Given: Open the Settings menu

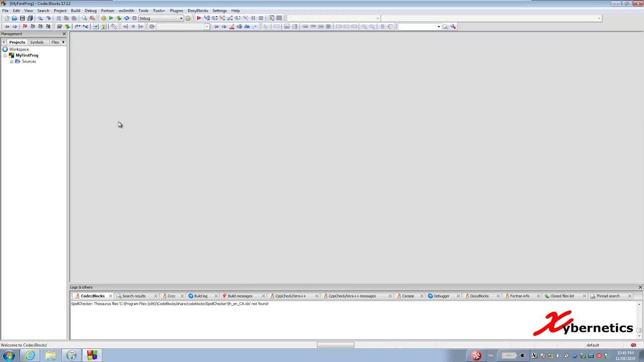Looking at the screenshot, I should [x=219, y=11].
